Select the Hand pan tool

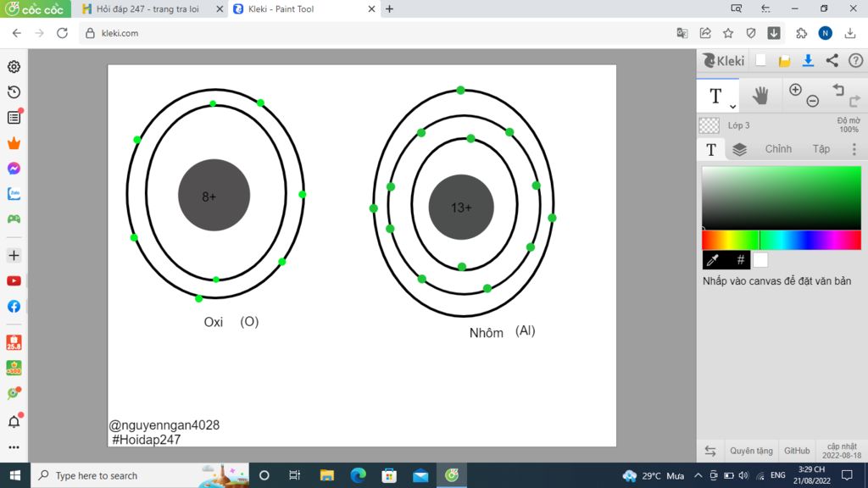(x=760, y=96)
